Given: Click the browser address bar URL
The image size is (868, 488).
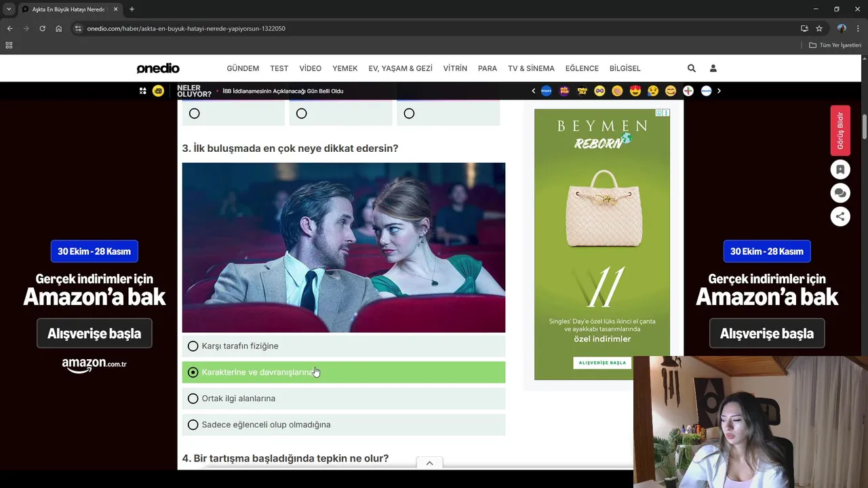Looking at the screenshot, I should [186, 28].
